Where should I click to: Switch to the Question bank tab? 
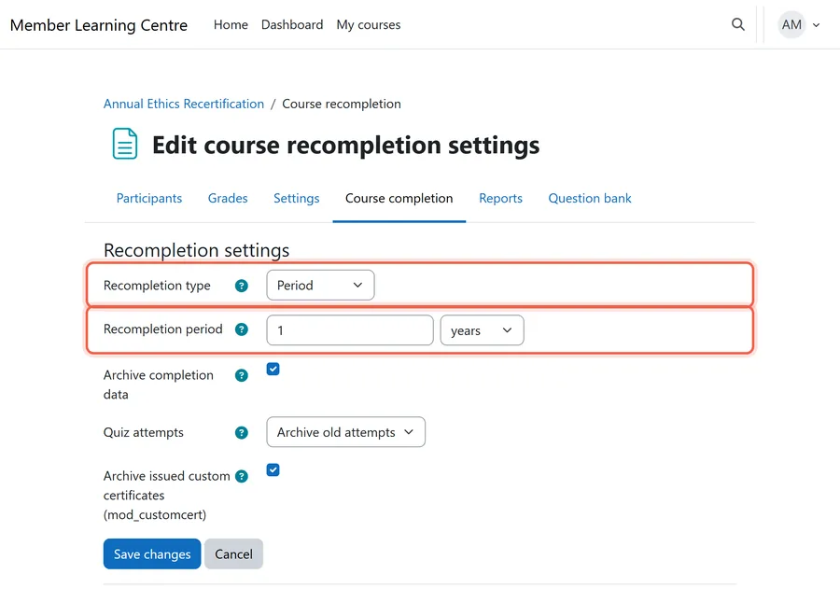pyautogui.click(x=590, y=198)
